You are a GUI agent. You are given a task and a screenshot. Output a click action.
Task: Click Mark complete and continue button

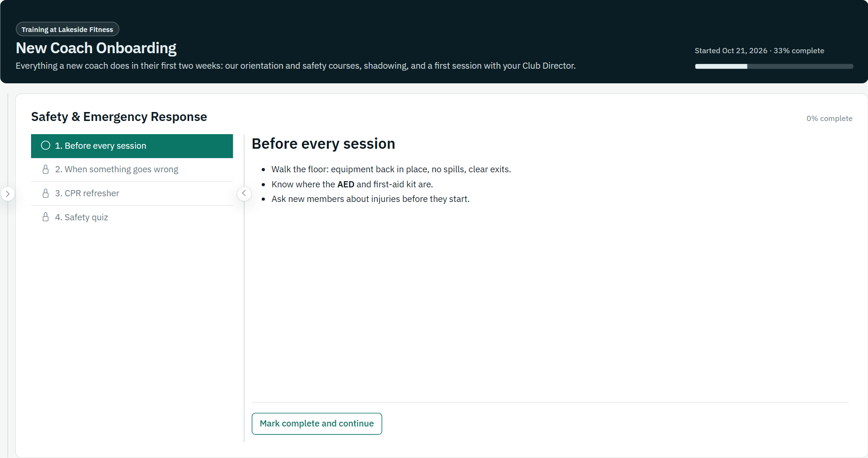(317, 424)
